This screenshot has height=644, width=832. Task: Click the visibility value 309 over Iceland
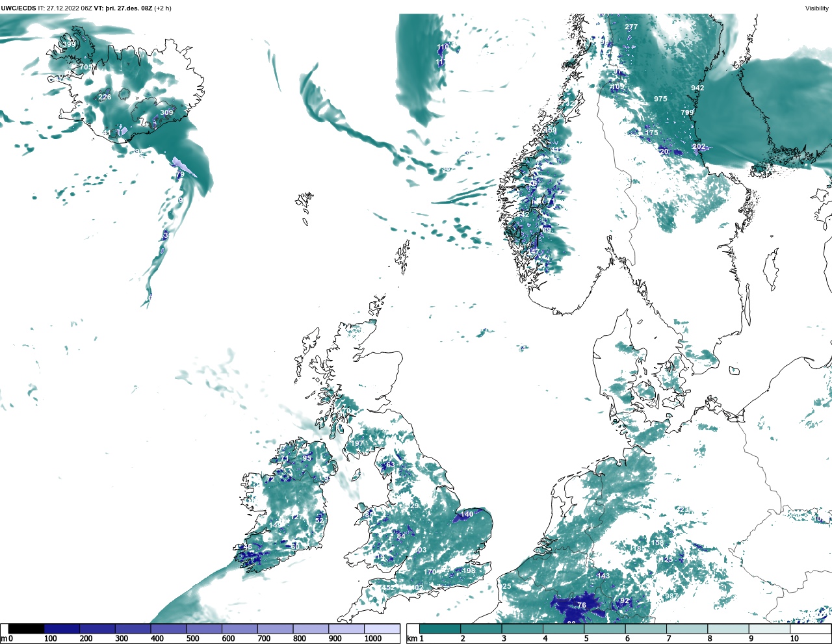[166, 112]
